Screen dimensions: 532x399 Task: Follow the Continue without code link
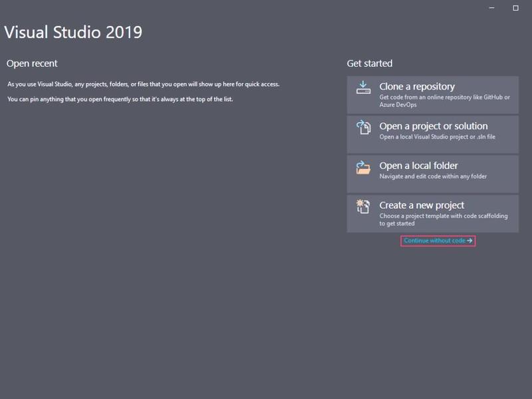point(438,241)
